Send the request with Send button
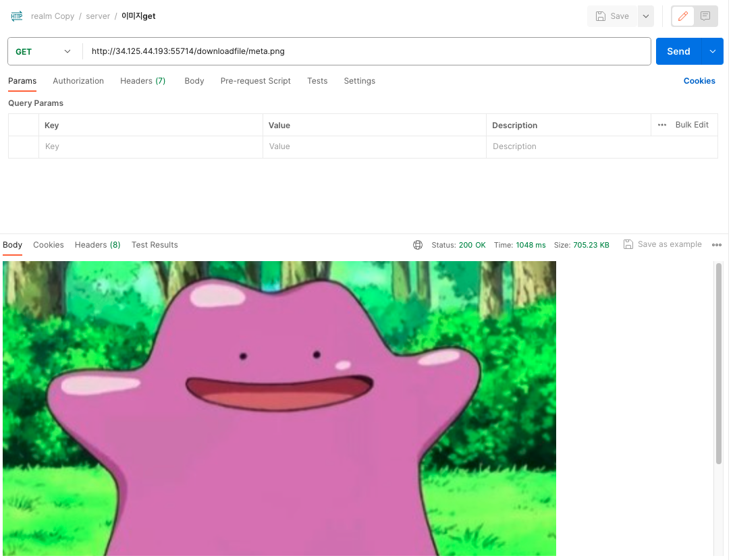Screen dimensions: 733x560 coord(678,51)
